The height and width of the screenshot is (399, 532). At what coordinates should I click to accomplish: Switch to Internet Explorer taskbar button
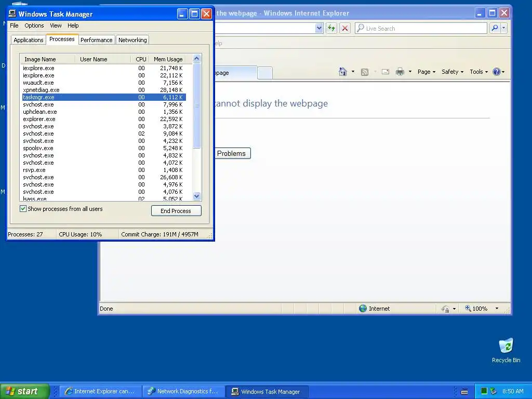pyautogui.click(x=100, y=391)
